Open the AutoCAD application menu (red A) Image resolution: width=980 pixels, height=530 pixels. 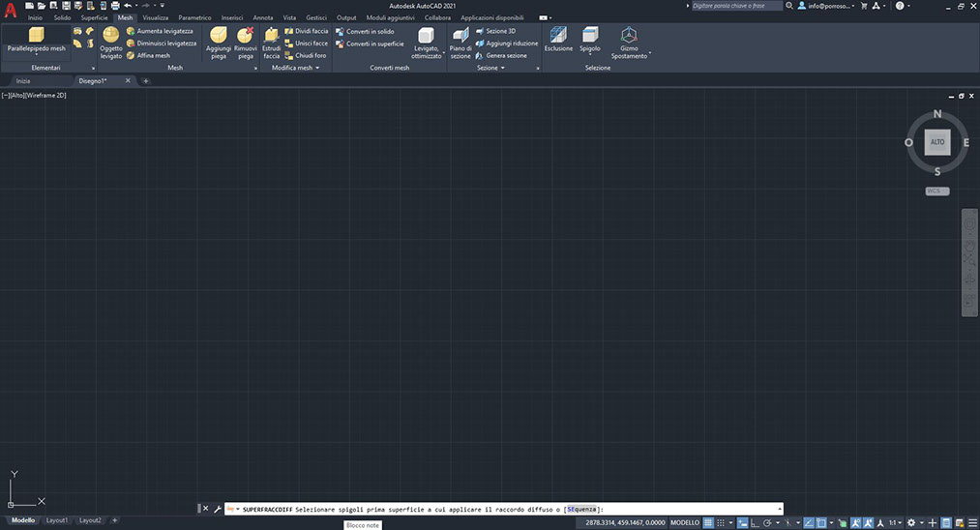pos(11,10)
